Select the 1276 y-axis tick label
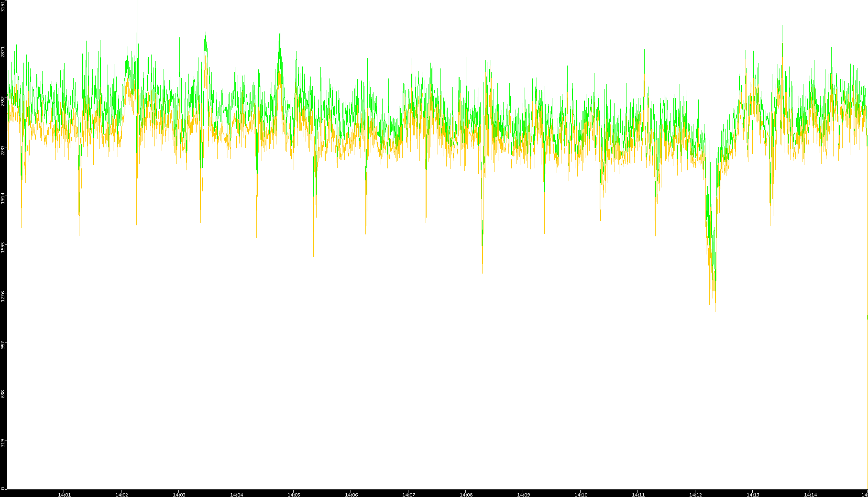 tap(3, 296)
